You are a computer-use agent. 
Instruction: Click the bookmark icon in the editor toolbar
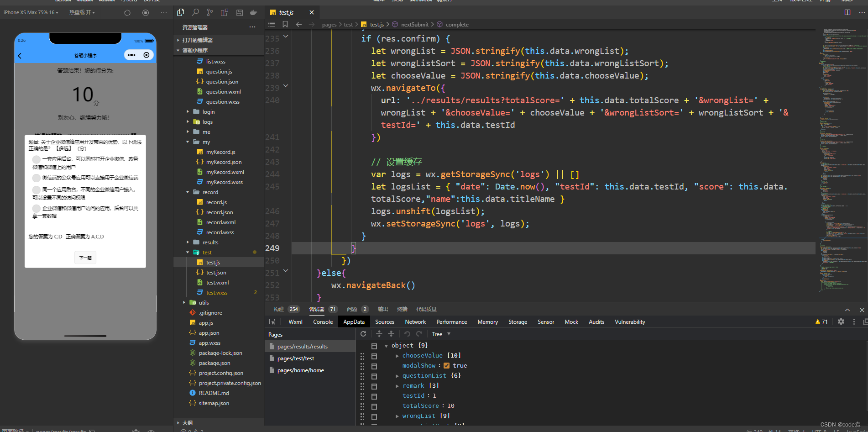click(285, 24)
